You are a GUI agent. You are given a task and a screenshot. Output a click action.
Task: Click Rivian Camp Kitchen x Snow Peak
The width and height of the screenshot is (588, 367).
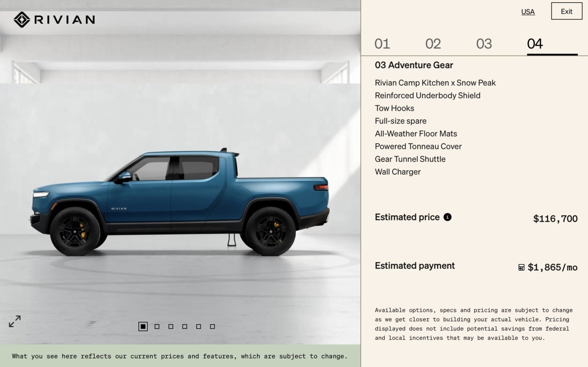click(435, 83)
